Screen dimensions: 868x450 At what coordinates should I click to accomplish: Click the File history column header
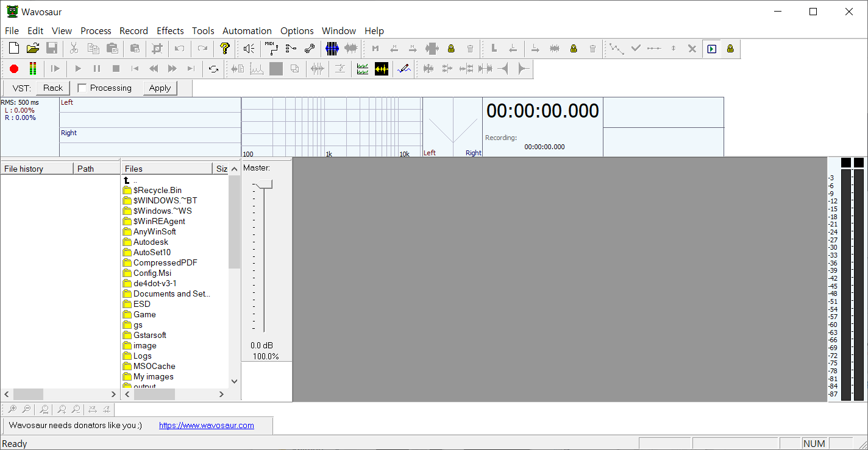[x=37, y=169]
